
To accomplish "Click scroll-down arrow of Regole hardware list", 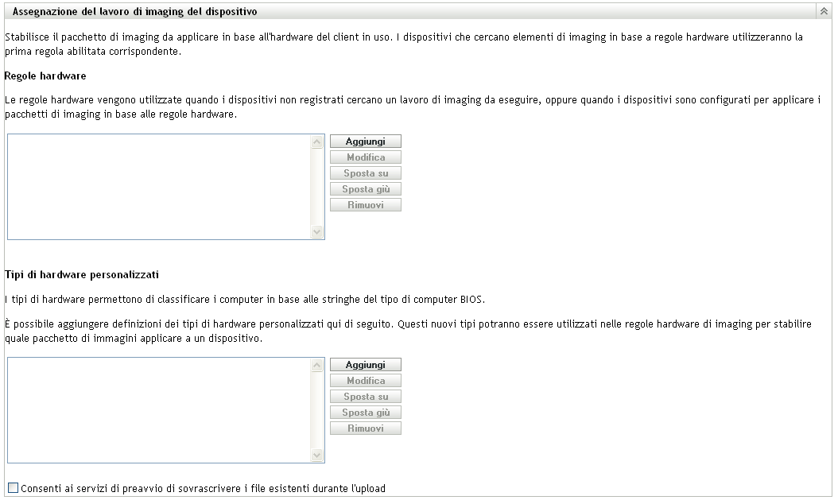I will (x=317, y=231).
